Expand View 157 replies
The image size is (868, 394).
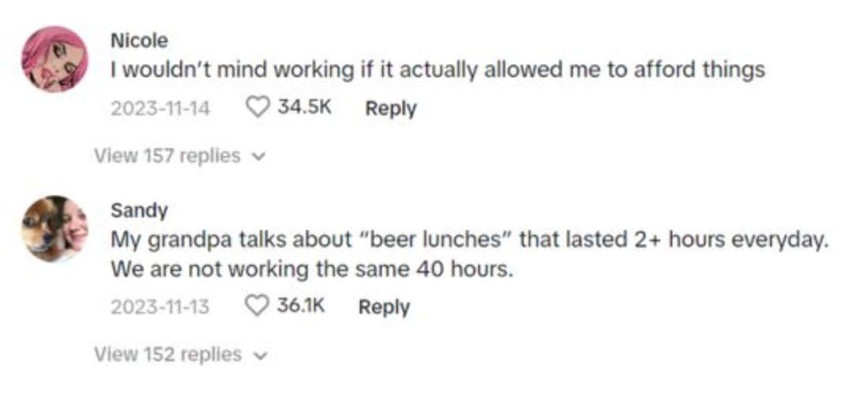(x=167, y=155)
